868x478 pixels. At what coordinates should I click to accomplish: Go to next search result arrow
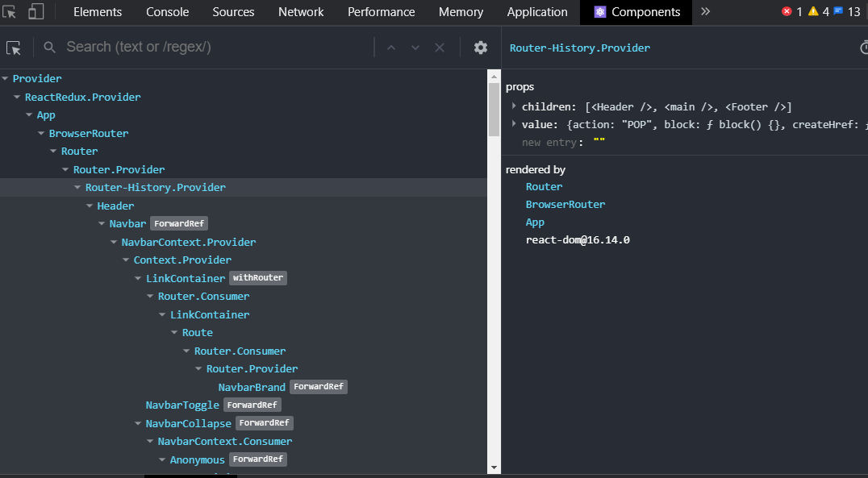[415, 48]
